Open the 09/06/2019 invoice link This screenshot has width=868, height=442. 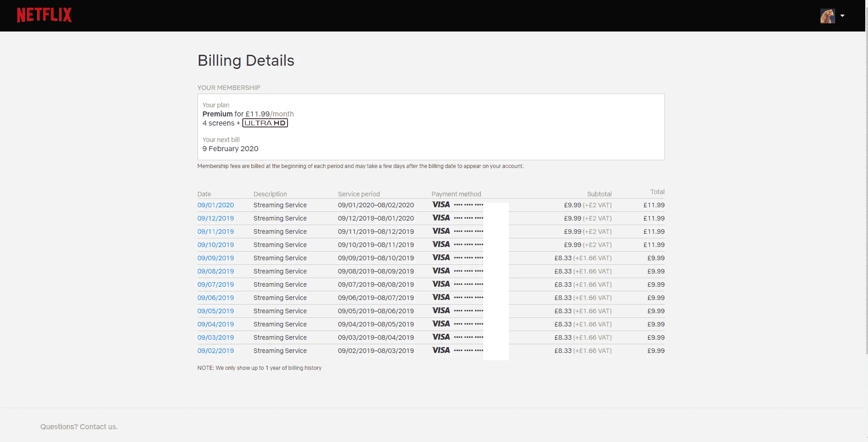215,298
